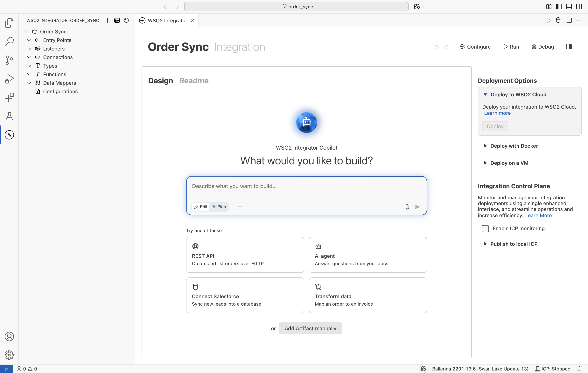Click the Configure button
588x373 pixels.
pyautogui.click(x=475, y=47)
